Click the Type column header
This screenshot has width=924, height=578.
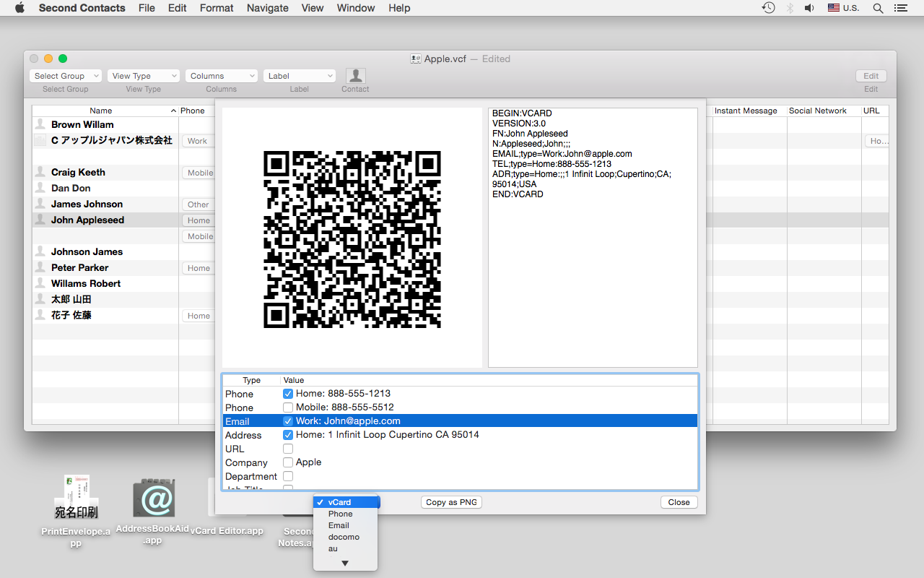point(251,380)
